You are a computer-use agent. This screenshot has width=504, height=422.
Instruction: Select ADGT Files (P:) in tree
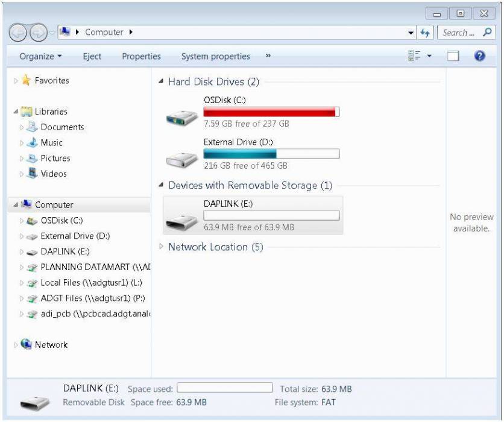click(93, 298)
